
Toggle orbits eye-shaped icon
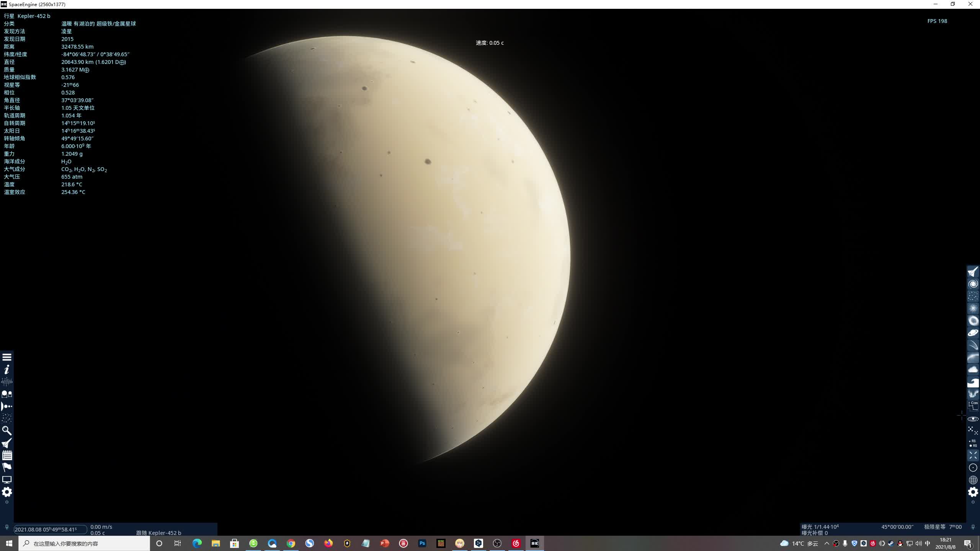(973, 419)
